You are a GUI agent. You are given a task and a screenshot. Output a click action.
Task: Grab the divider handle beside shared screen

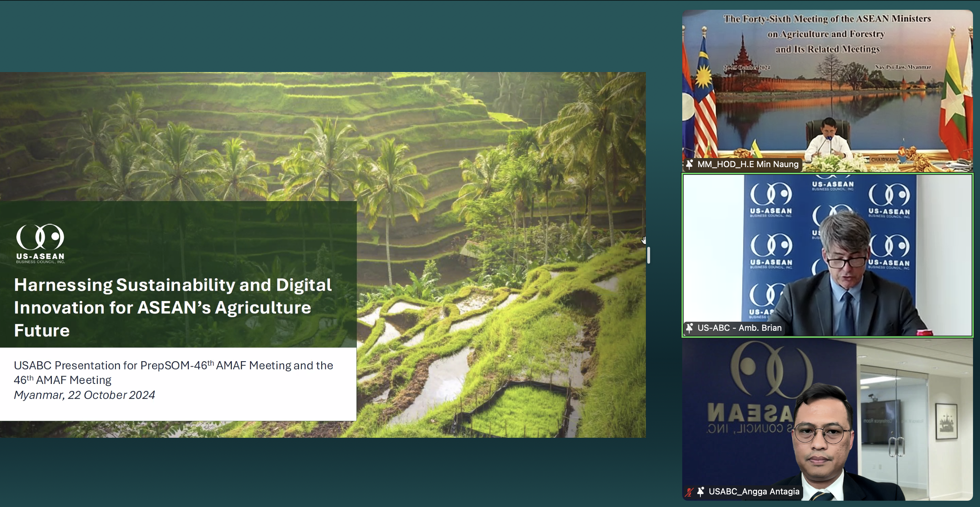pyautogui.click(x=649, y=255)
